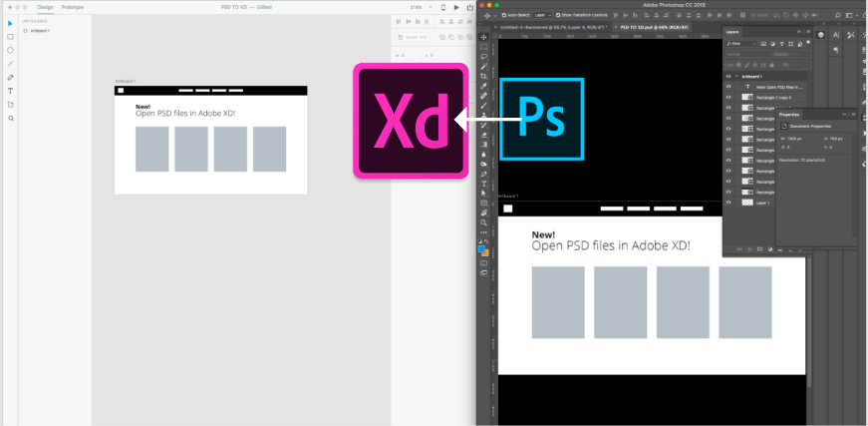Select Photoshop Zoom magnifier tool in toolbox

click(x=483, y=222)
